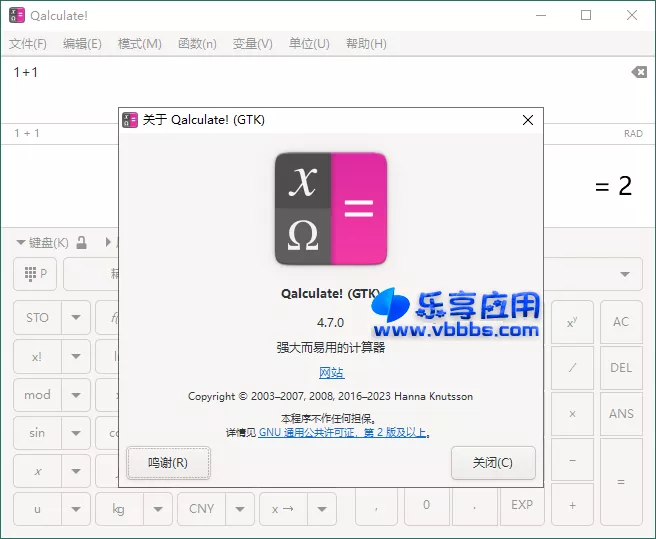Click the x → convert key
656x539 pixels.
(x=283, y=509)
